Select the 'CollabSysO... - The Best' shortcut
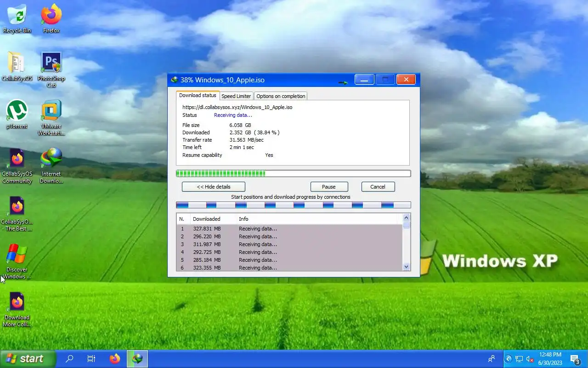Viewport: 588px width, 368px height. (x=17, y=213)
